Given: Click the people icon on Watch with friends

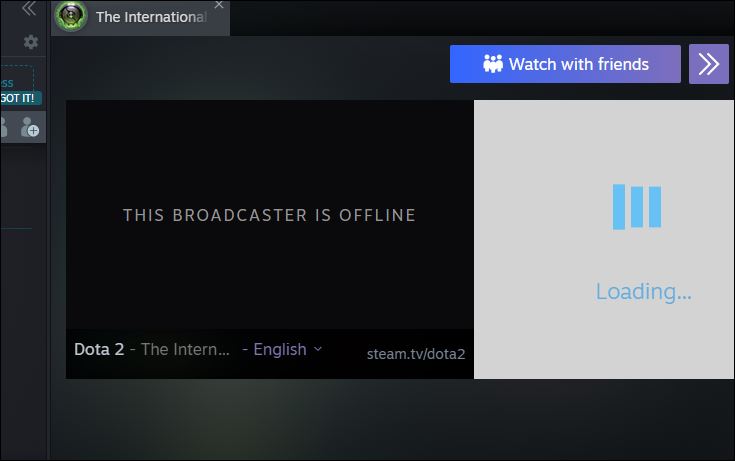Looking at the screenshot, I should tap(493, 64).
